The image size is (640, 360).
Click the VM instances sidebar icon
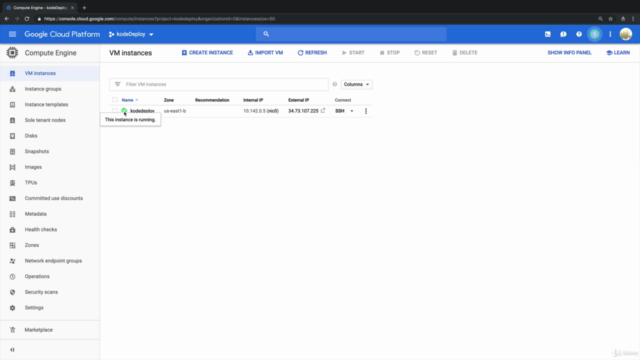tap(12, 73)
